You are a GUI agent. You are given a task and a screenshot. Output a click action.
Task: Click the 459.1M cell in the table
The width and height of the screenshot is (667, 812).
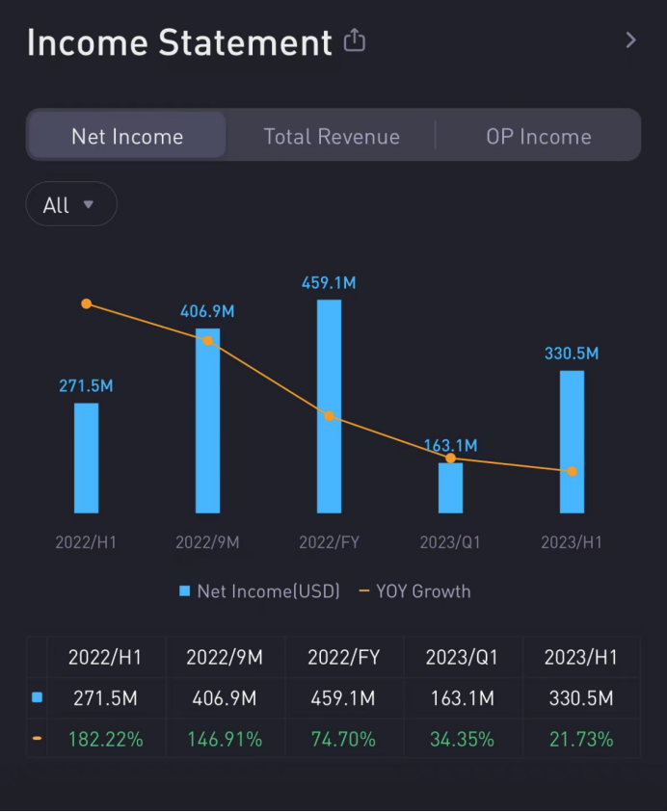(x=343, y=698)
